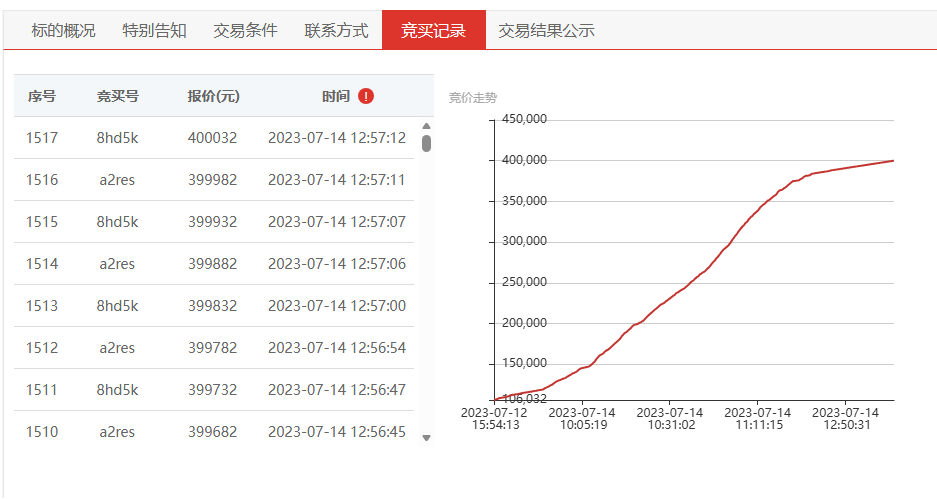
Task: Click the 报价(元) column header
Action: pyautogui.click(x=213, y=96)
